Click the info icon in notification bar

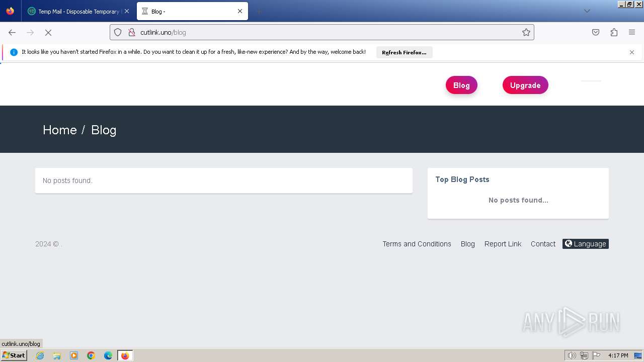coord(14,52)
